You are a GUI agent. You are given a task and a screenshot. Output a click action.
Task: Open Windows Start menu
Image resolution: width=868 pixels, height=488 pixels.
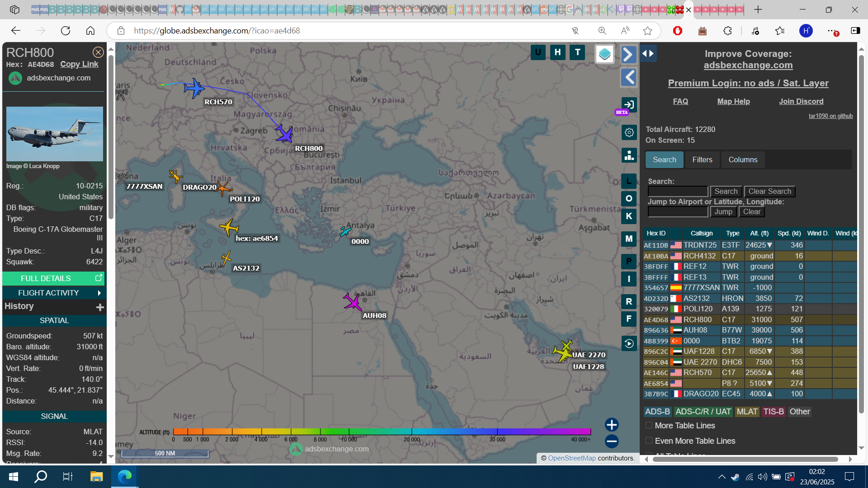click(14, 476)
